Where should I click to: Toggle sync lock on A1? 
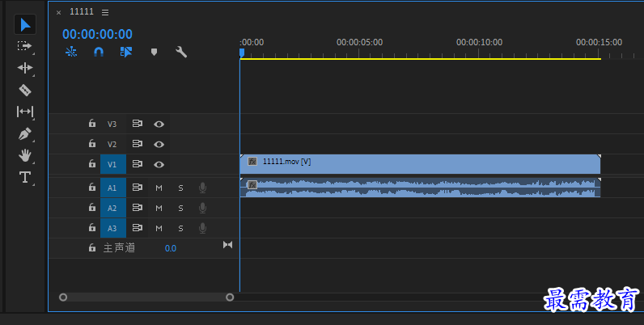click(x=138, y=188)
